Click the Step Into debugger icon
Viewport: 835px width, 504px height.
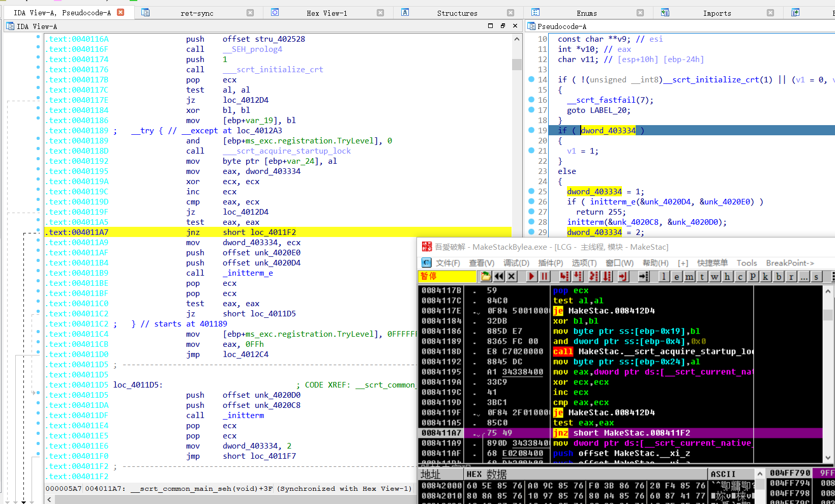[x=564, y=276]
